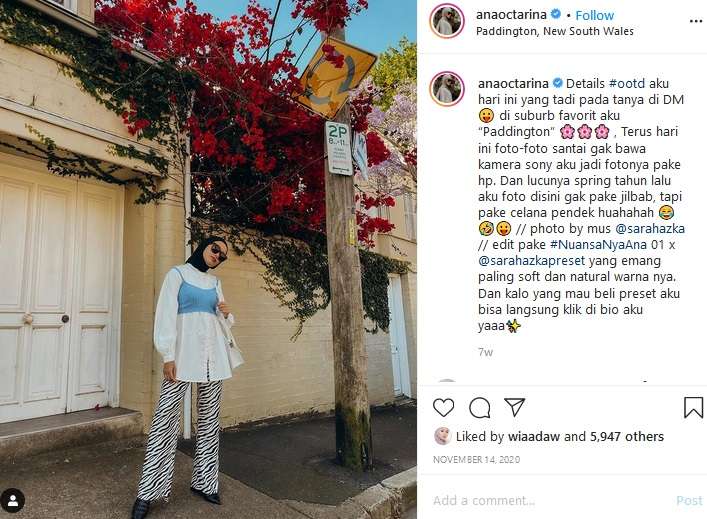Open wiaadaw liker profile name
The width and height of the screenshot is (707, 519).
tap(533, 436)
